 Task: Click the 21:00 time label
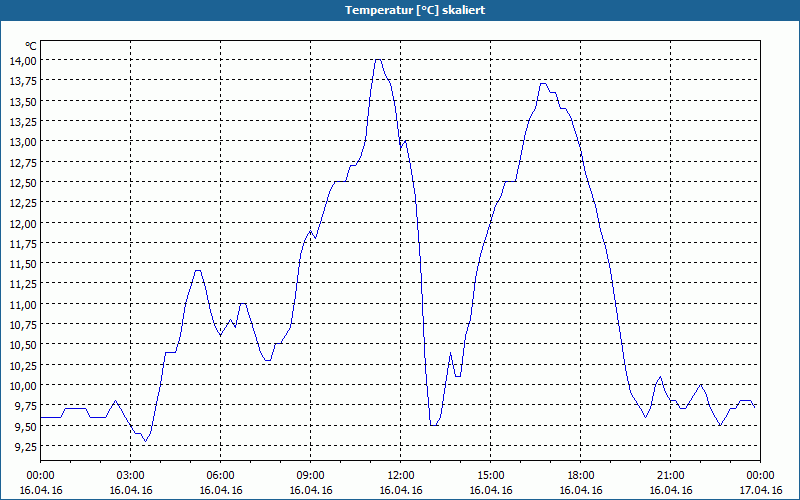point(670,476)
